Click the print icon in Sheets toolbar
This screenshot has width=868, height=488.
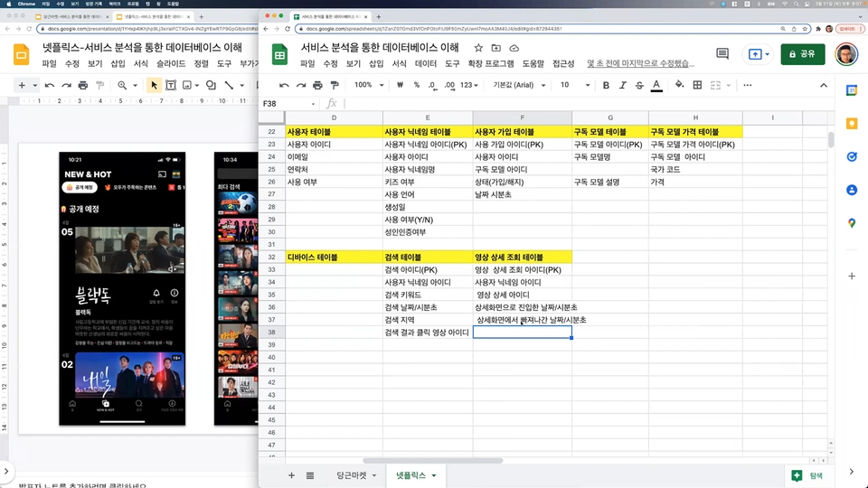[x=317, y=85]
